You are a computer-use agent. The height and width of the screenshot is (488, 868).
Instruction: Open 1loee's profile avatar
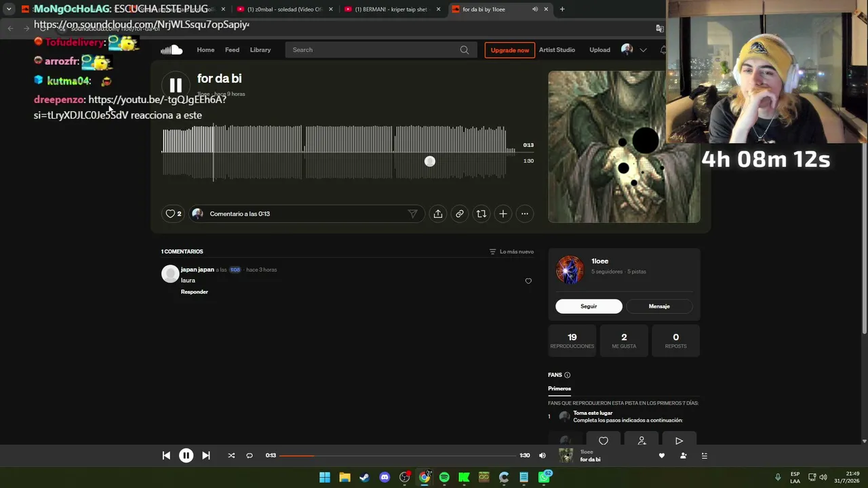[570, 270]
